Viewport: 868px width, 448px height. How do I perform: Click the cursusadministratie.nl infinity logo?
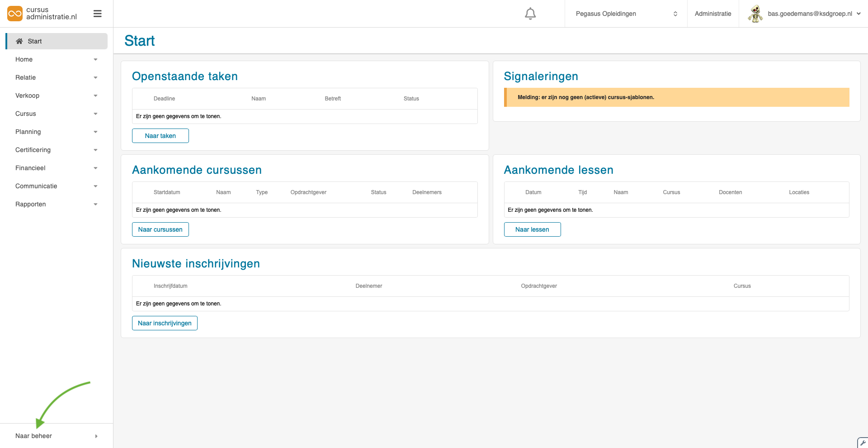[15, 14]
